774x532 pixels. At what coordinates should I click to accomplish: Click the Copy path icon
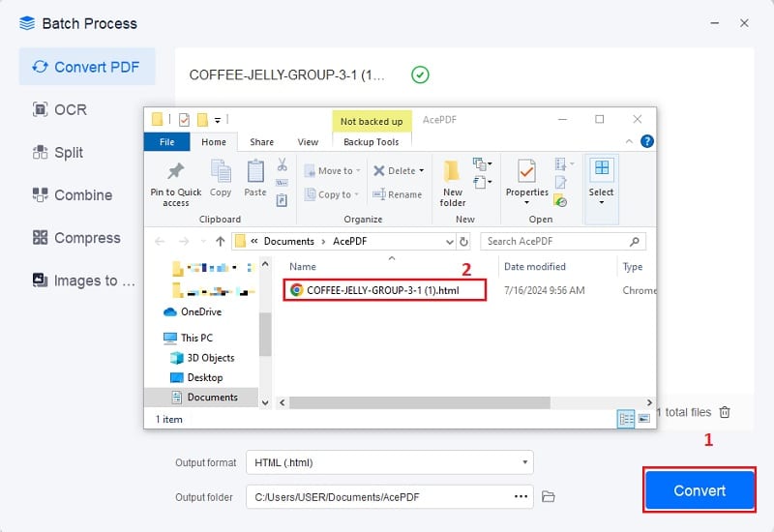pyautogui.click(x=282, y=183)
